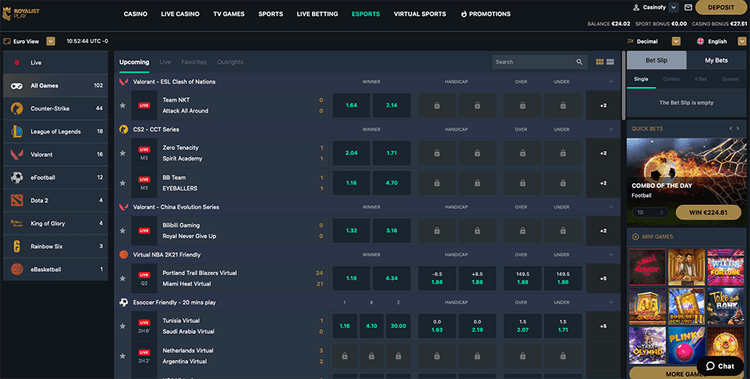
Task: Open the My Bets tab
Action: click(x=716, y=60)
